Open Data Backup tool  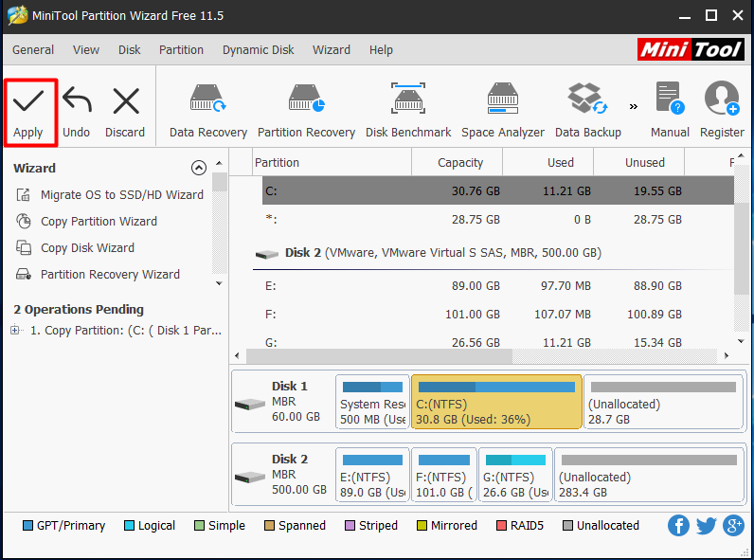[x=587, y=112]
